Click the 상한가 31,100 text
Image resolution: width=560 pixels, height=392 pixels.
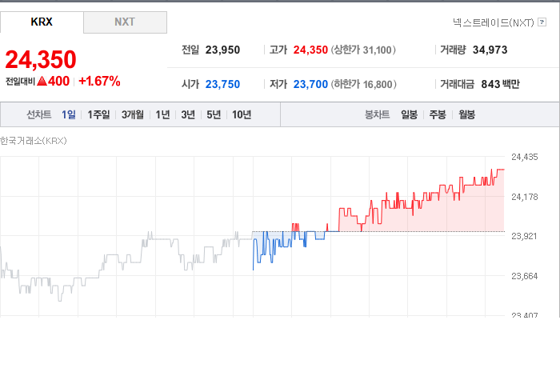[x=363, y=50]
